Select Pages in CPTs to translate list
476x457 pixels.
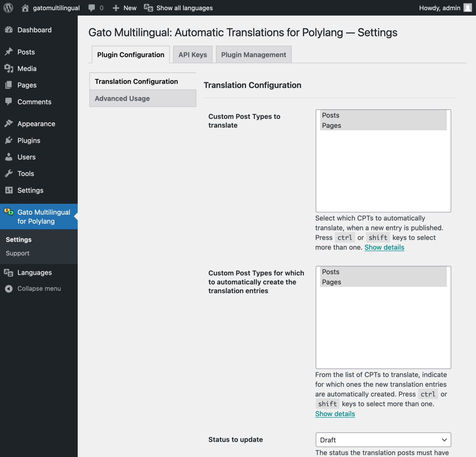tap(383, 125)
